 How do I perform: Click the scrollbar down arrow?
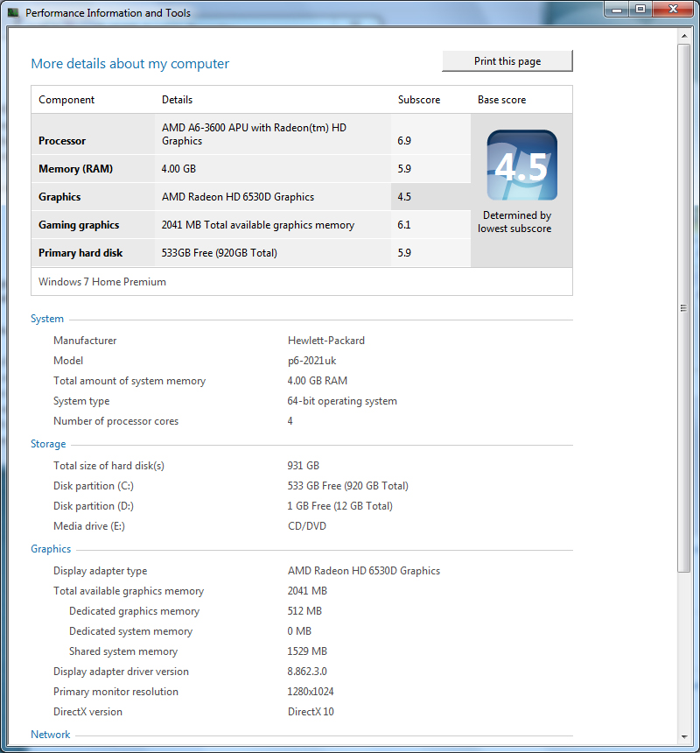point(684,736)
